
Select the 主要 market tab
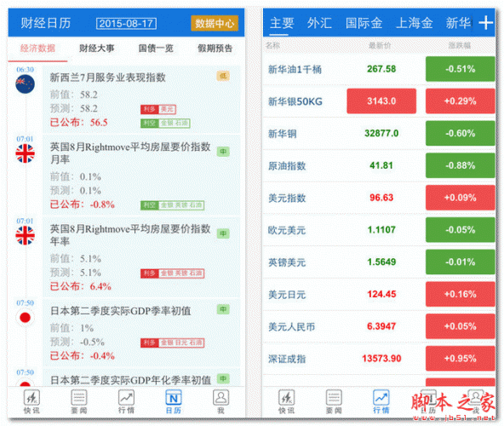[282, 23]
